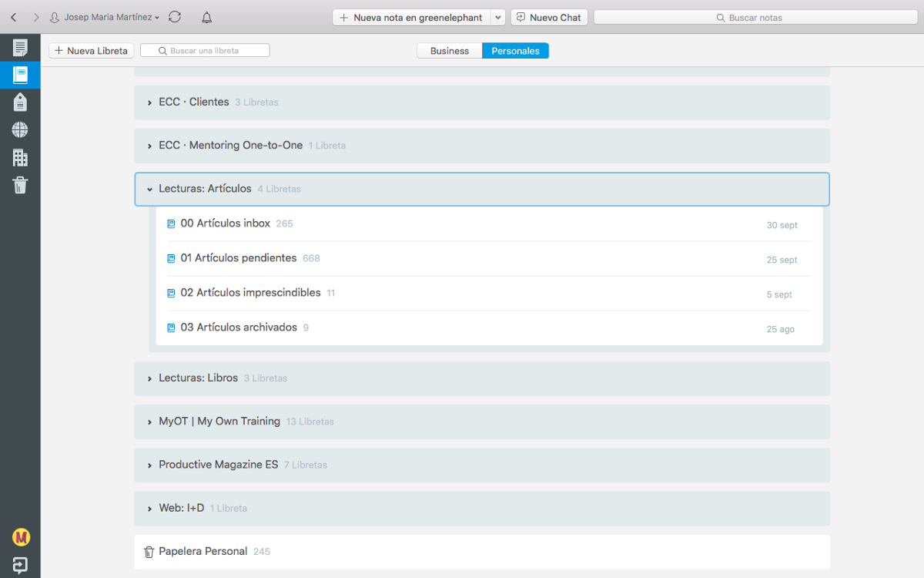Open the Tags view in sidebar
The height and width of the screenshot is (578, 924).
20,102
